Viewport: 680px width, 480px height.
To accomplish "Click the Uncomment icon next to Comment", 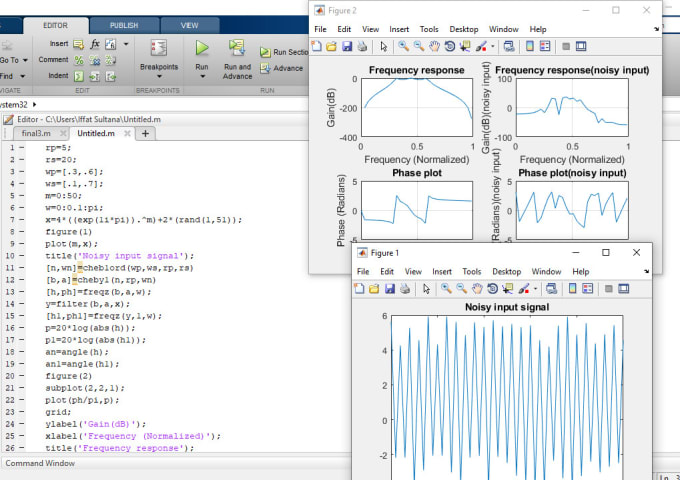I will [x=95, y=60].
